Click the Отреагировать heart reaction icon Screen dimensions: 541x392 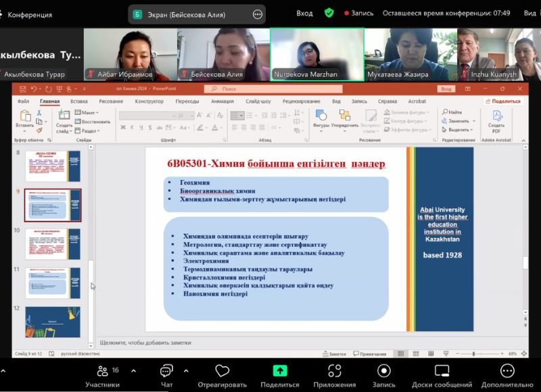222,371
